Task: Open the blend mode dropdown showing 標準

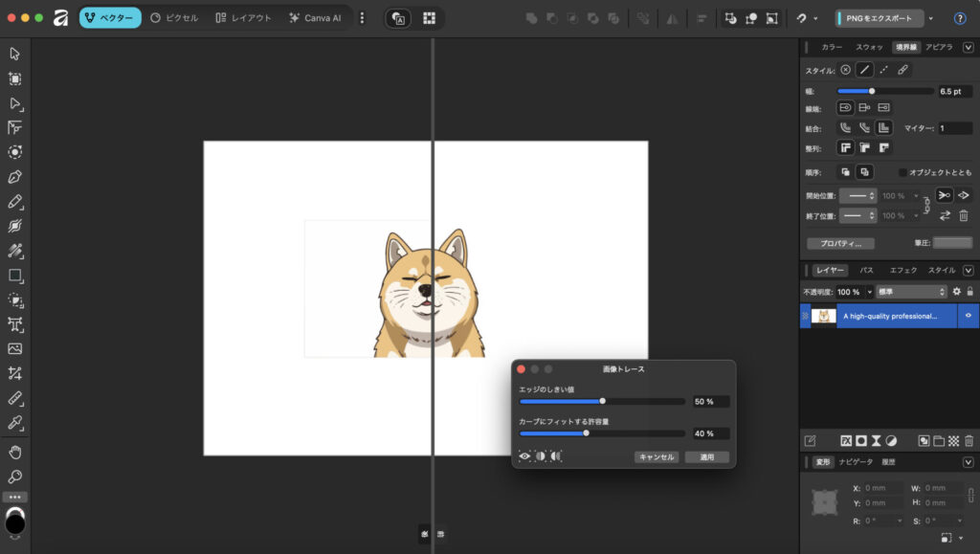Action: coord(912,291)
